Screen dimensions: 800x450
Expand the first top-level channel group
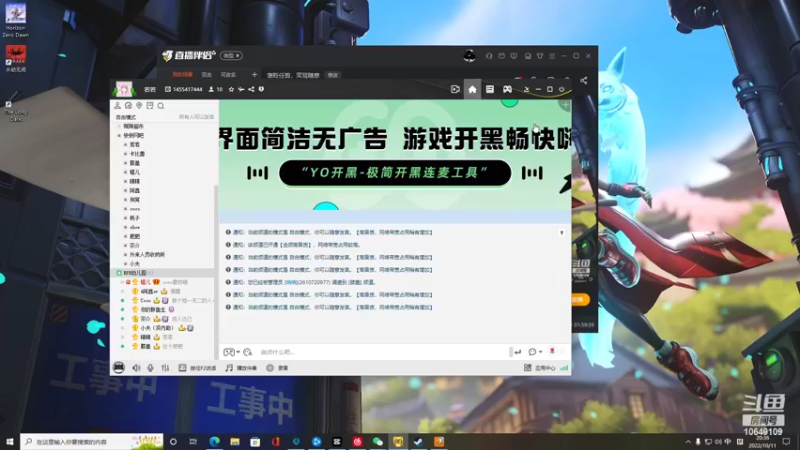[x=119, y=127]
